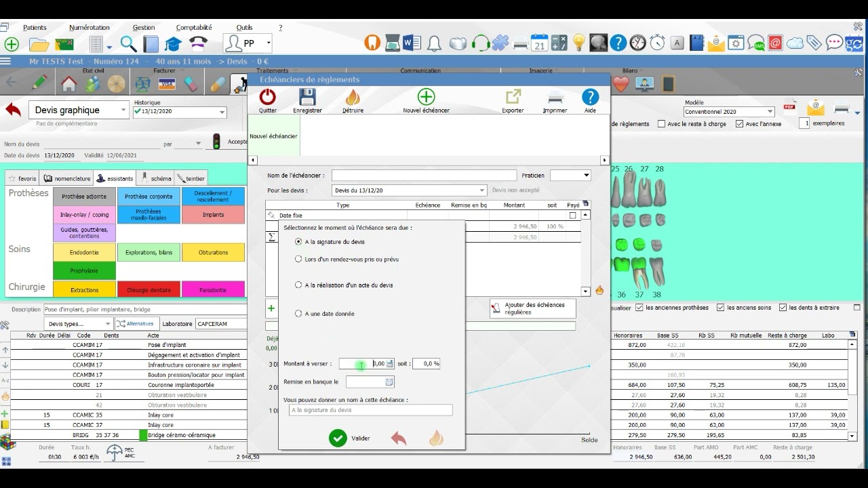
Task: Click the red Quitter power icon
Action: tap(268, 97)
